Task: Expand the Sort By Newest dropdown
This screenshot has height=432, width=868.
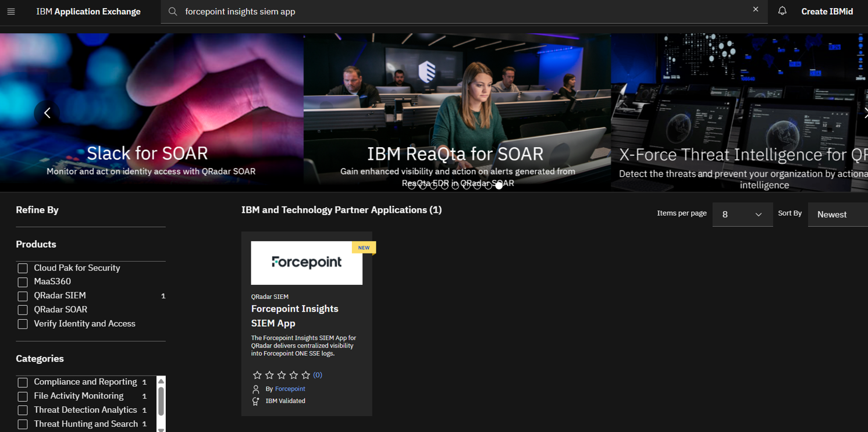Action: pyautogui.click(x=837, y=215)
